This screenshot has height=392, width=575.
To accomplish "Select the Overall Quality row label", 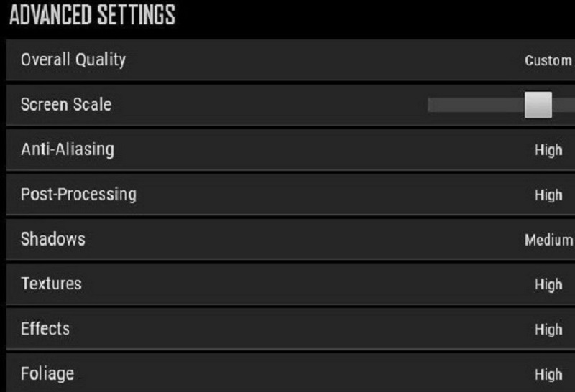I will 73,60.
